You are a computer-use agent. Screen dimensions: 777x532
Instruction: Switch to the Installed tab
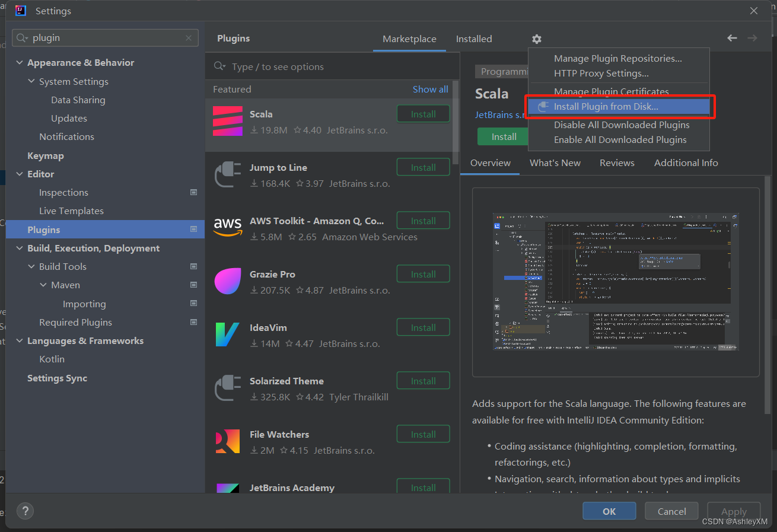(474, 39)
